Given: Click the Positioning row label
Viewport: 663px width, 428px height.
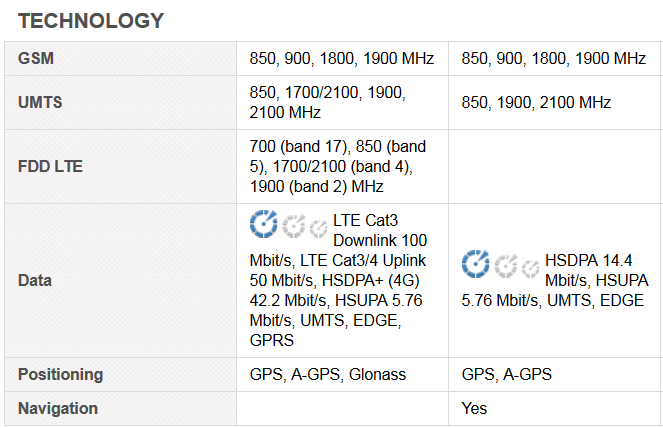Looking at the screenshot, I should pyautogui.click(x=60, y=374).
